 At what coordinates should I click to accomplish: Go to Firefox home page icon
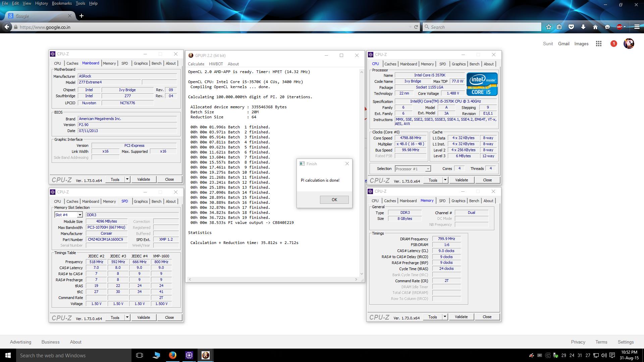[595, 27]
